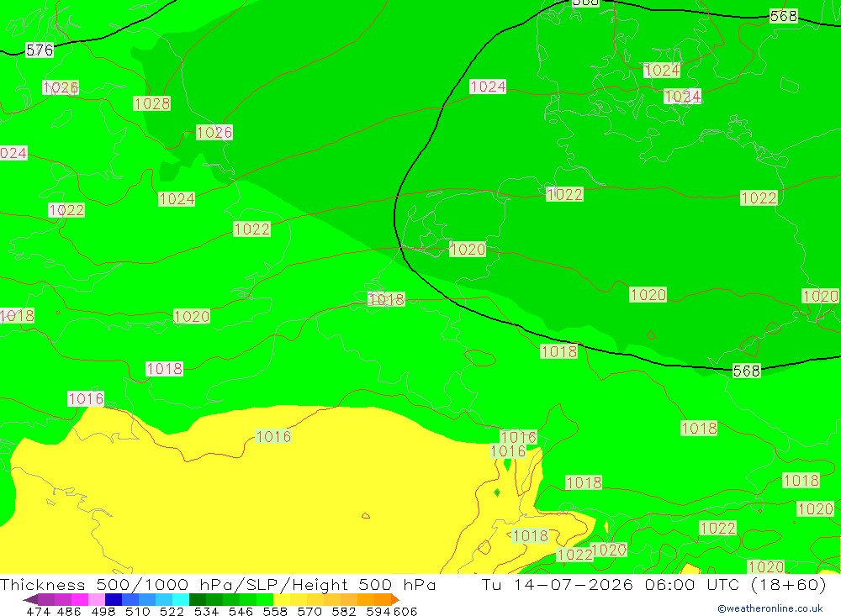Click the purple arrow at legend start
Screen dimensions: 841x616
click(30, 600)
